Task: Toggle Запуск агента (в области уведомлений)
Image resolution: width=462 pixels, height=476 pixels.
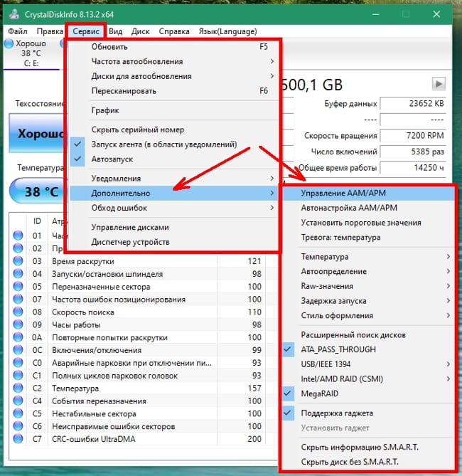Action: pyautogui.click(x=174, y=144)
